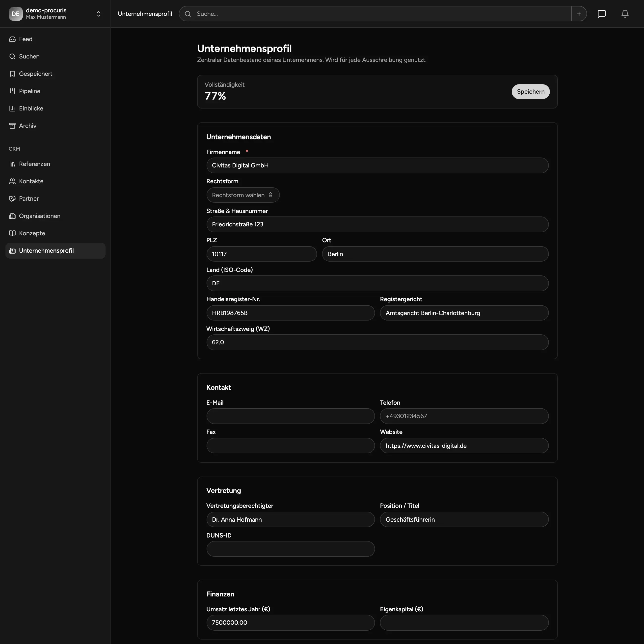The height and width of the screenshot is (644, 644).
Task: Open the chat messages icon
Action: click(602, 14)
